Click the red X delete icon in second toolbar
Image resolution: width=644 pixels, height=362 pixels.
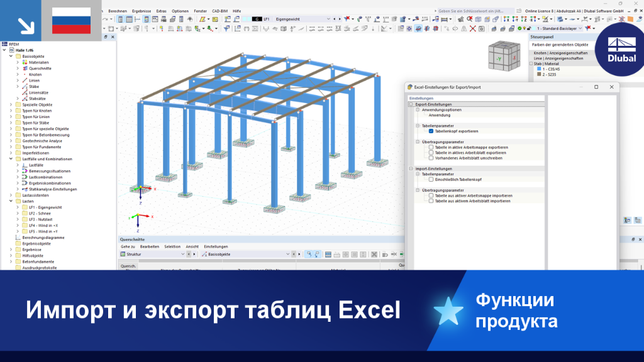pos(473,29)
